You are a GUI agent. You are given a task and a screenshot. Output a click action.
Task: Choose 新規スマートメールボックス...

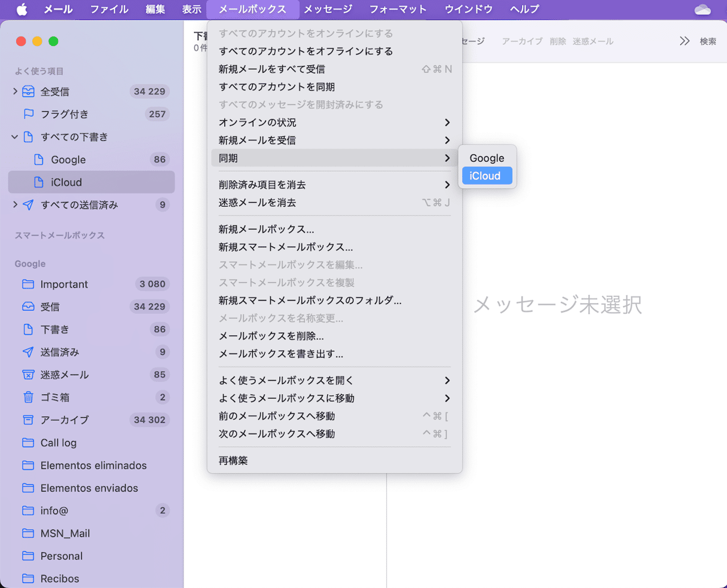(x=335, y=247)
